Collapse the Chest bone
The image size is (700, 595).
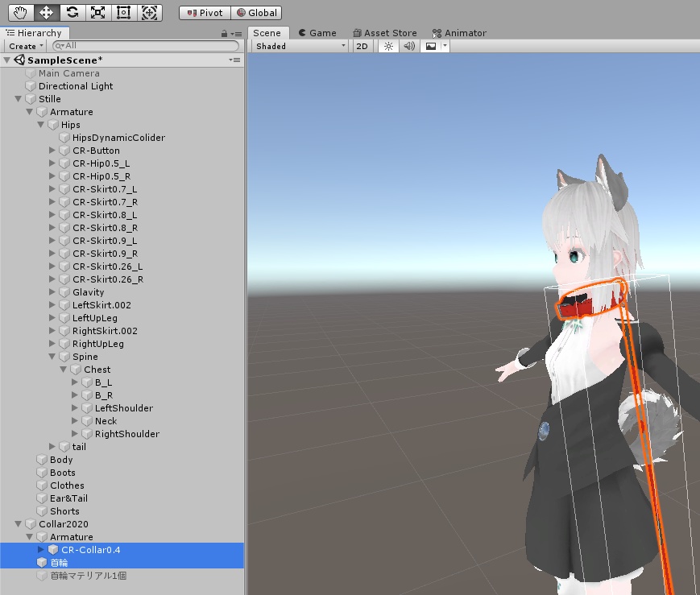pos(64,369)
